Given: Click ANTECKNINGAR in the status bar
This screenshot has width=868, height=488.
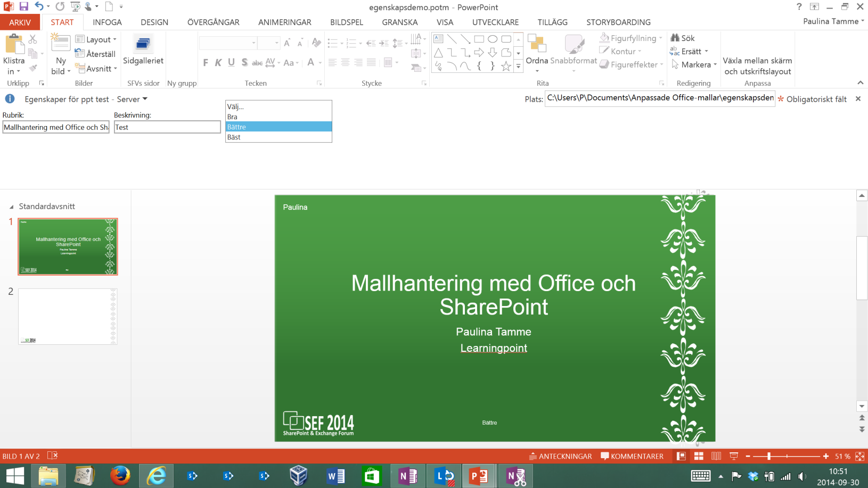Looking at the screenshot, I should [x=560, y=456].
